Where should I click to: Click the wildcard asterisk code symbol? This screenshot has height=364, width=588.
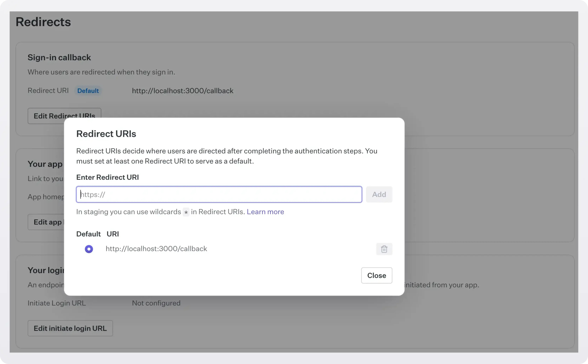[186, 212]
